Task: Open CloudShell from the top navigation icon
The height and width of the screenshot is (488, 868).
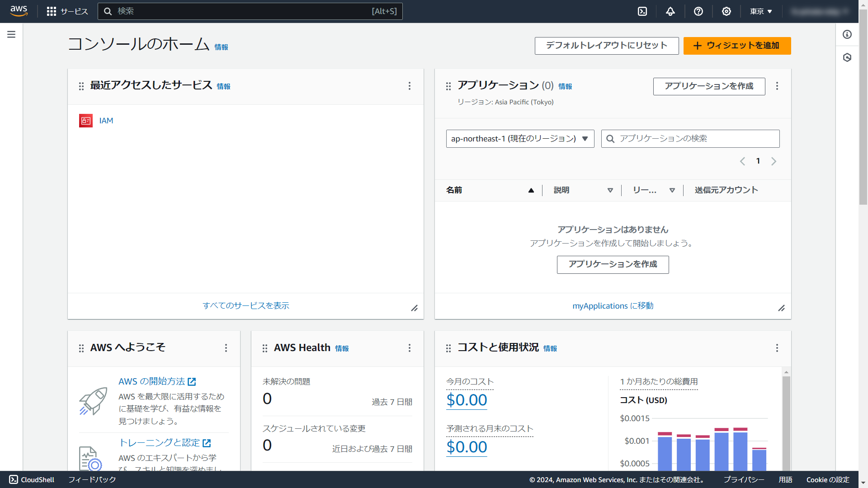Action: click(642, 11)
